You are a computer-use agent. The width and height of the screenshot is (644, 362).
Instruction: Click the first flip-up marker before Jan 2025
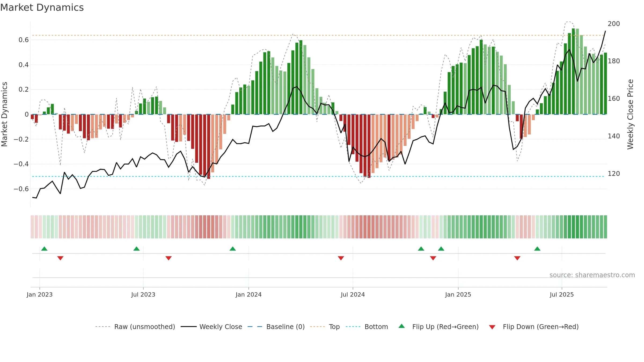coord(421,249)
